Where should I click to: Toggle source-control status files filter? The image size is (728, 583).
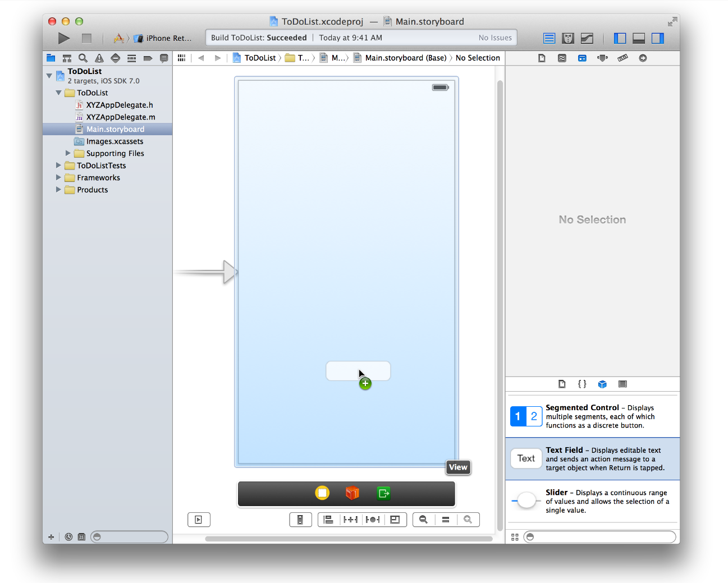[x=81, y=537]
